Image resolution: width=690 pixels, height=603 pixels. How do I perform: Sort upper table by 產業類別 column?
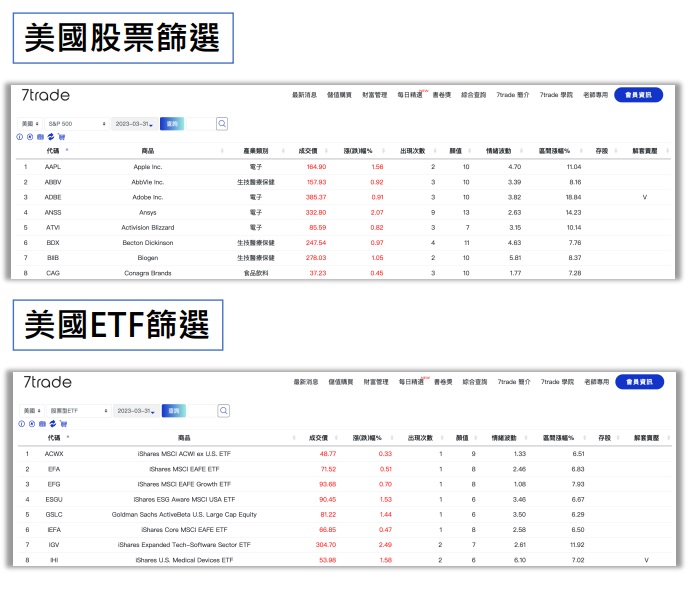tap(256, 151)
